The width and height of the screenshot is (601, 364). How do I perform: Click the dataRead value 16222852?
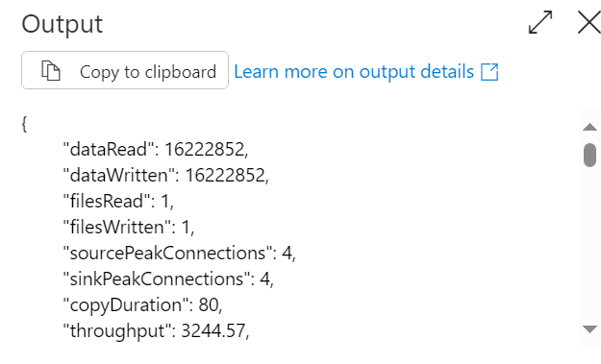point(206,149)
